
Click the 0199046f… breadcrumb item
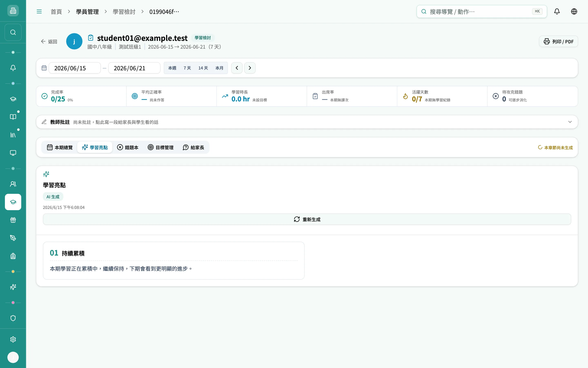(164, 12)
